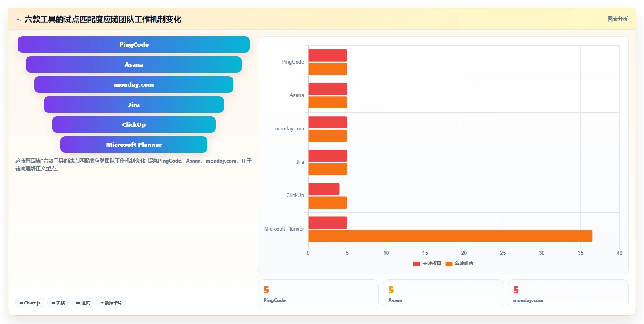This screenshot has width=644, height=324.
Task: Select the Jira funnel bar
Action: tap(134, 104)
